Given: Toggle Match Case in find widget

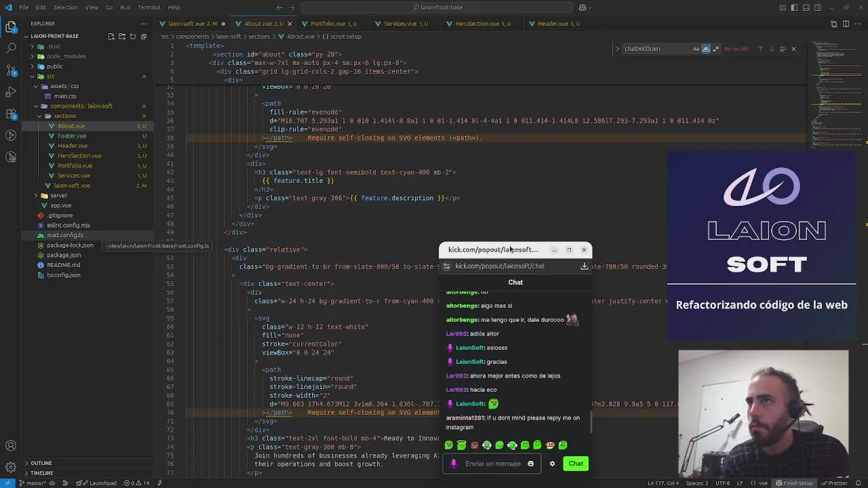Looking at the screenshot, I should [x=696, y=49].
